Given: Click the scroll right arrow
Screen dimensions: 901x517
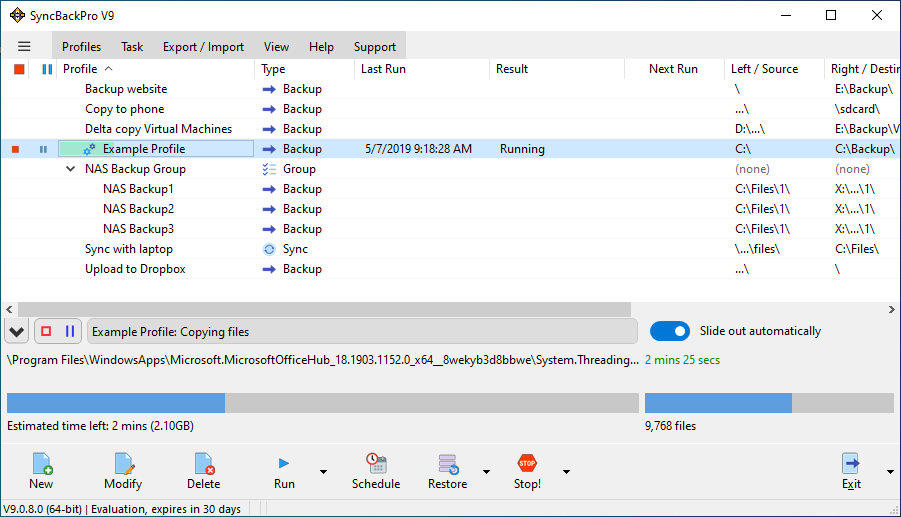Looking at the screenshot, I should pyautogui.click(x=891, y=309).
